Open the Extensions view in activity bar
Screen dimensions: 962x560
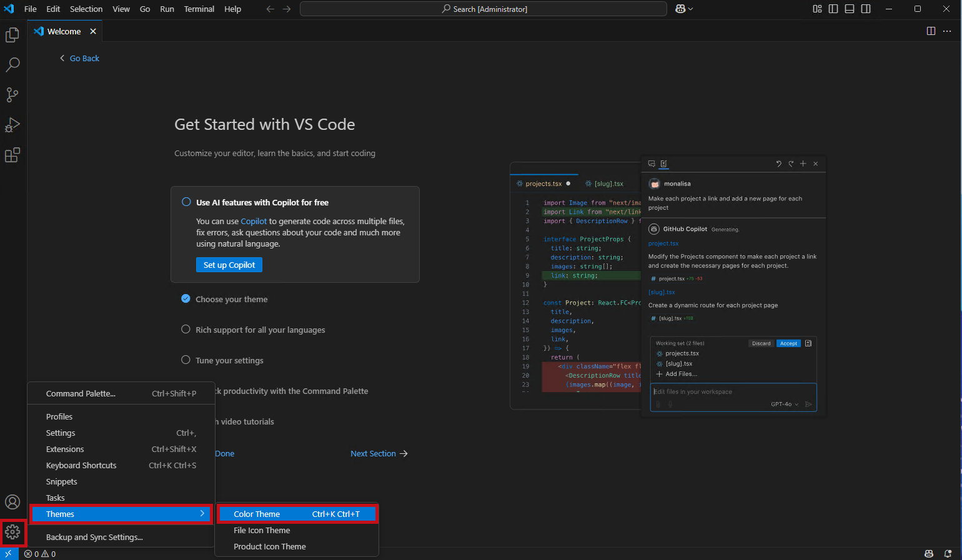point(12,155)
